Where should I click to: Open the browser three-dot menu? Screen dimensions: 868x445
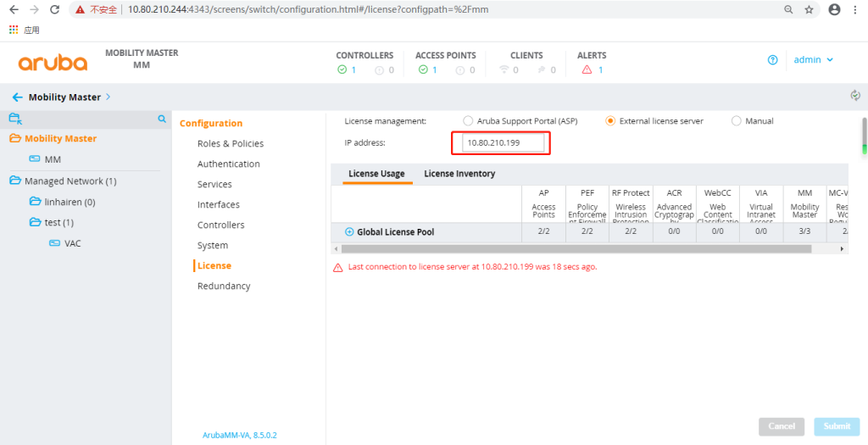(x=856, y=9)
